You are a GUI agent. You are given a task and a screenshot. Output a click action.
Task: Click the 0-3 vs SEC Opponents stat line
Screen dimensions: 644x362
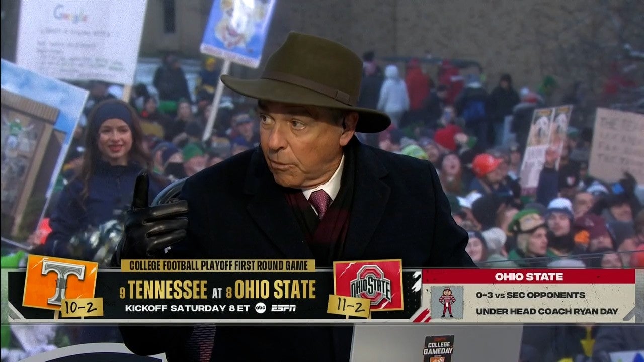[x=530, y=295]
